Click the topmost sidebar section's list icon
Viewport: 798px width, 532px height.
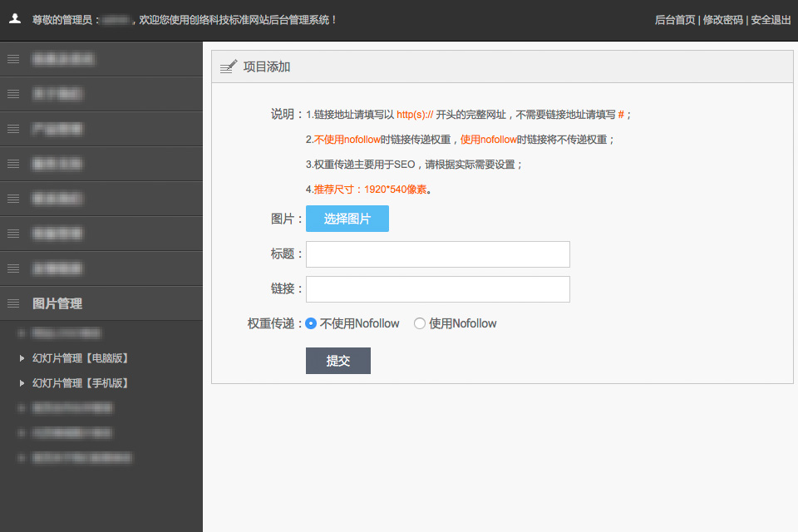click(12, 59)
